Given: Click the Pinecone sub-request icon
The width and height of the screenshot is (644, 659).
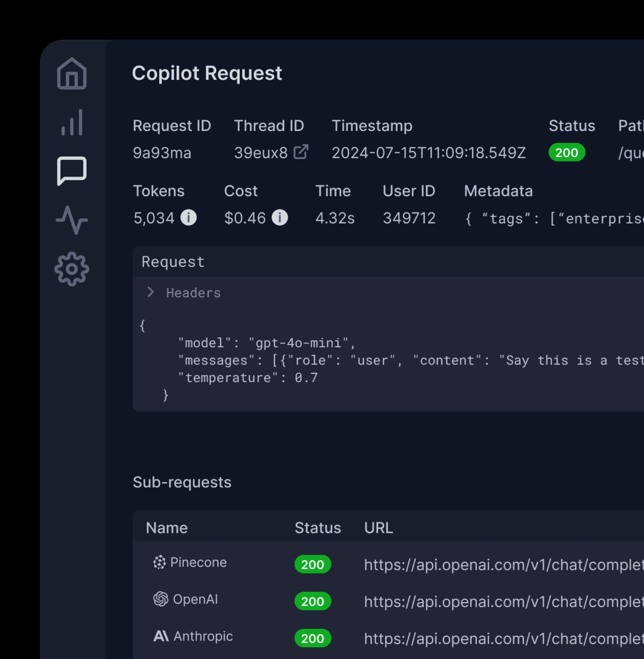Looking at the screenshot, I should coord(159,562).
